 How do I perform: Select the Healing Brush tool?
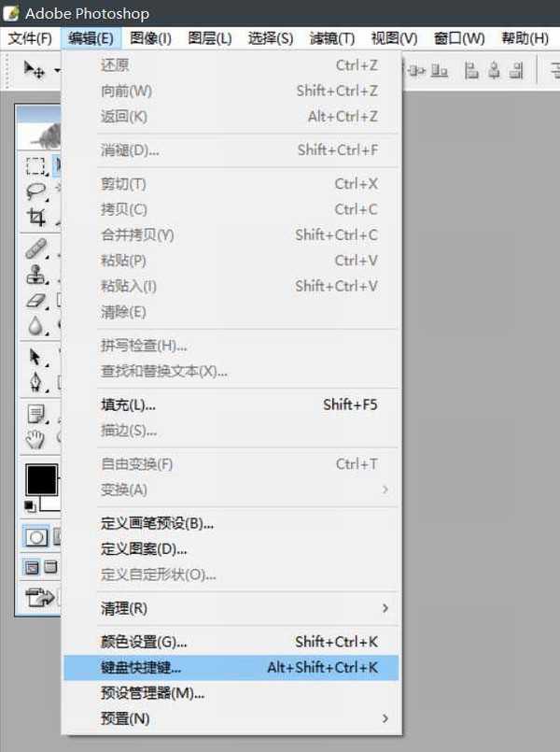tap(35, 248)
